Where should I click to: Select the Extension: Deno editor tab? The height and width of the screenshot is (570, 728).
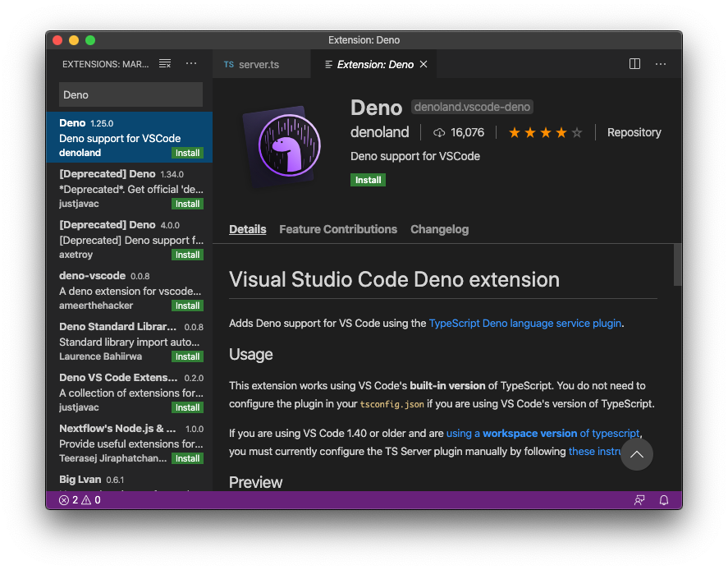pos(375,64)
